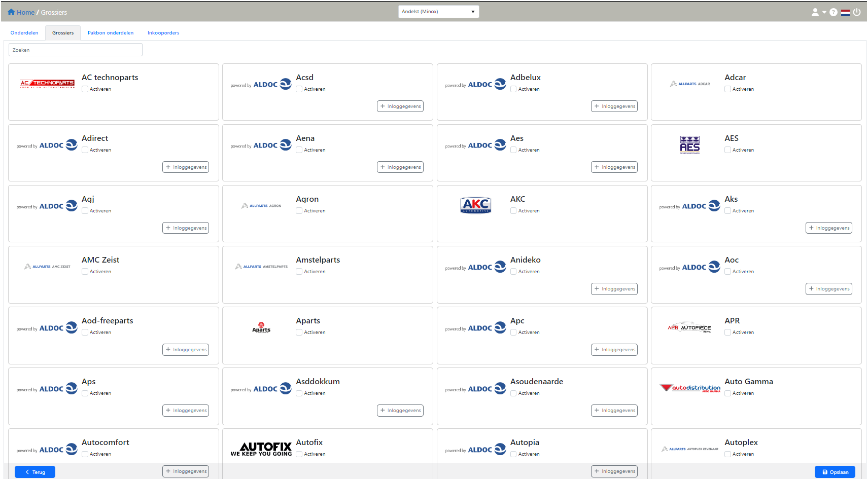Switch to the Onderdelen tab
Viewport: 868px width, 480px height.
tap(24, 33)
